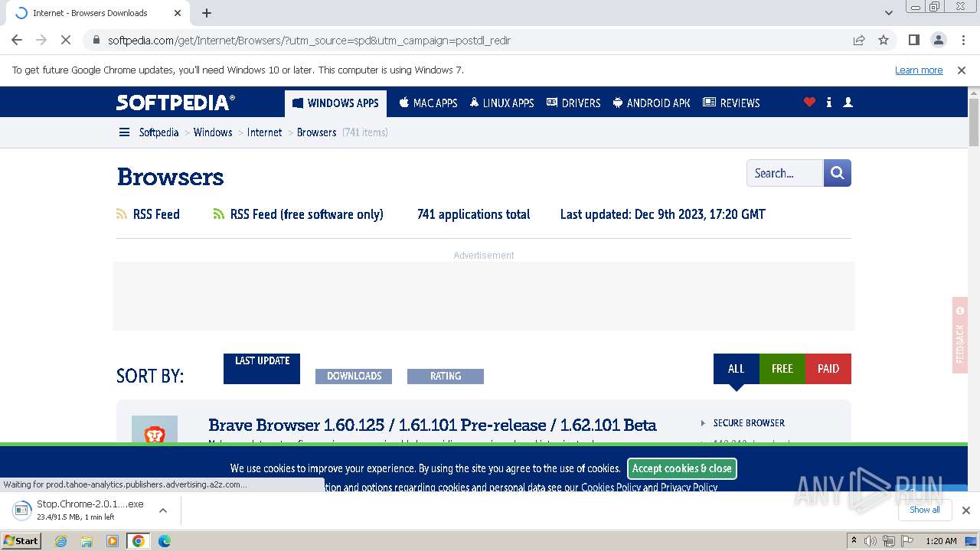
Task: Click the volume speaker tray icon
Action: pos(871,541)
